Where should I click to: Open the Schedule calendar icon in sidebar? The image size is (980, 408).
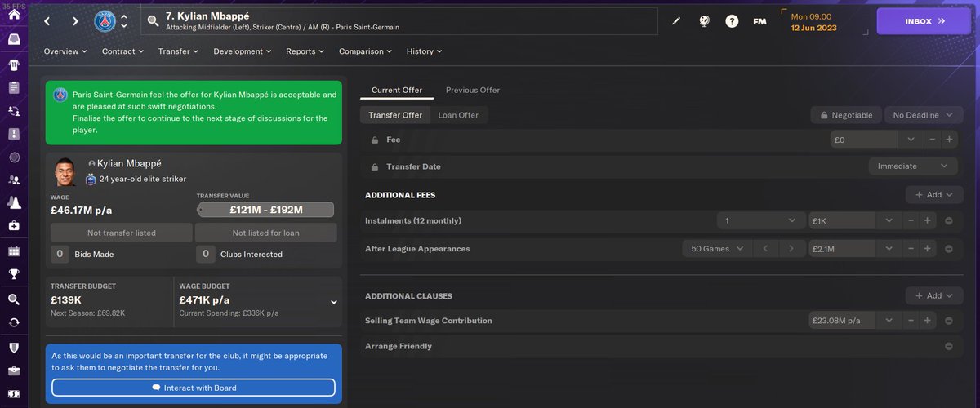coord(14,251)
